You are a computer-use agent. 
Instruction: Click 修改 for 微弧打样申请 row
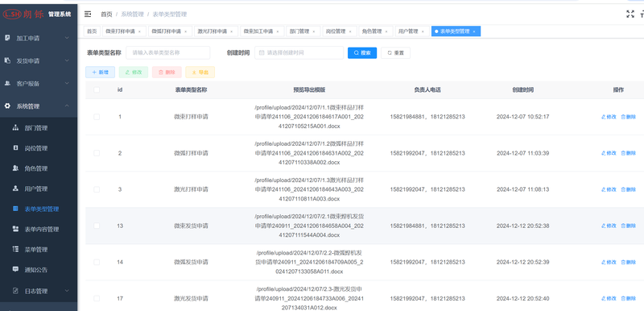point(609,153)
